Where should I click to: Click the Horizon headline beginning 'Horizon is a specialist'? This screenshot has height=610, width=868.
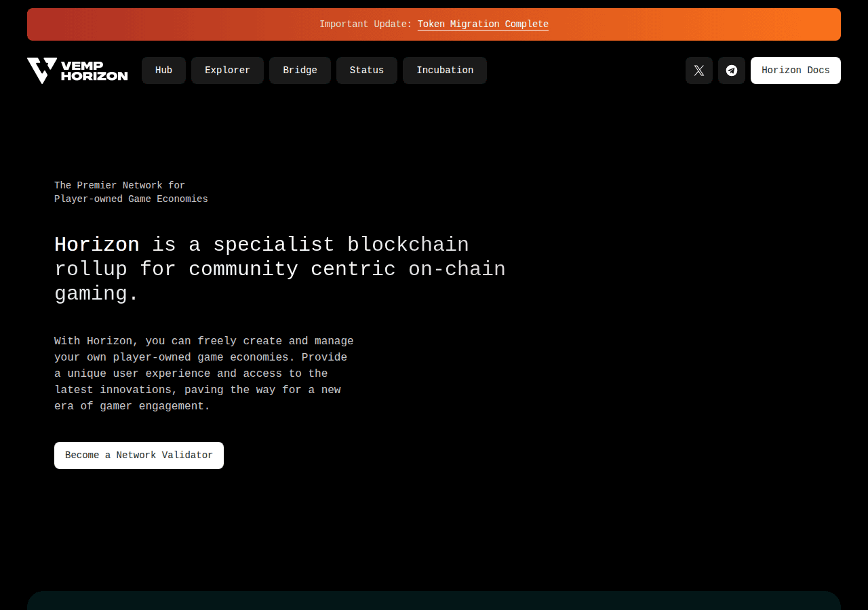click(280, 269)
